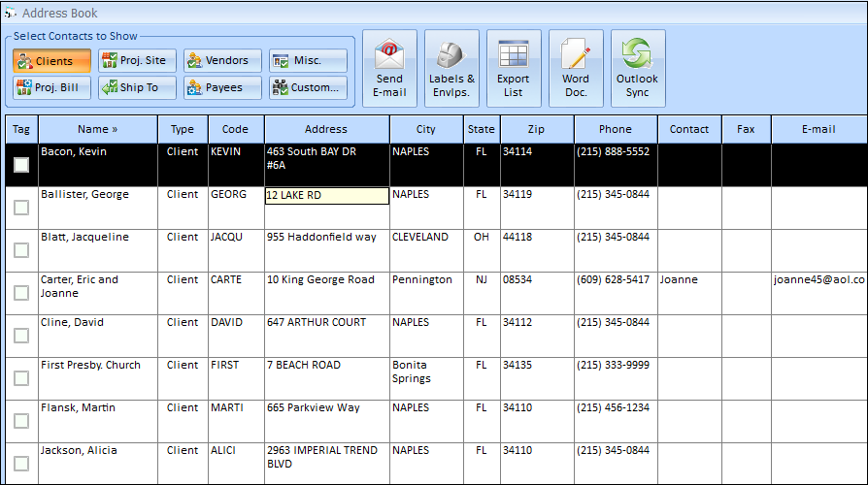Viewport: 868px width, 485px height.
Task: Click the 955 Haddonfield way address
Action: pyautogui.click(x=321, y=237)
